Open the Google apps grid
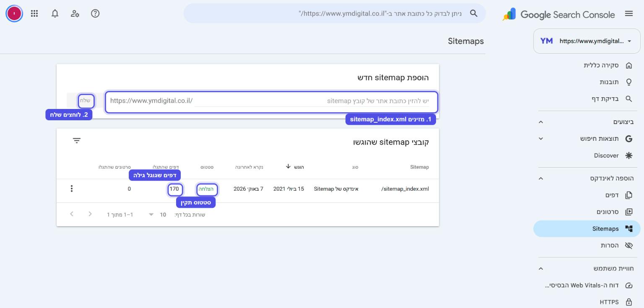This screenshot has height=308, width=644. 34,13
